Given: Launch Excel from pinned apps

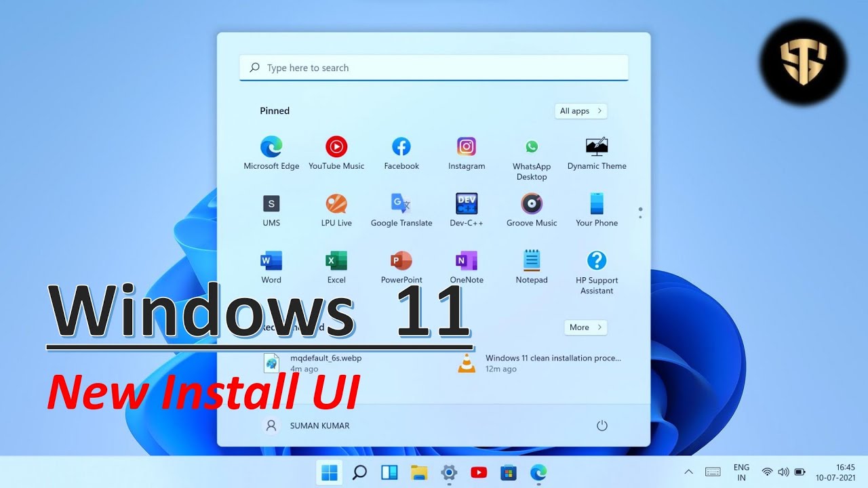Looking at the screenshot, I should pyautogui.click(x=336, y=268).
